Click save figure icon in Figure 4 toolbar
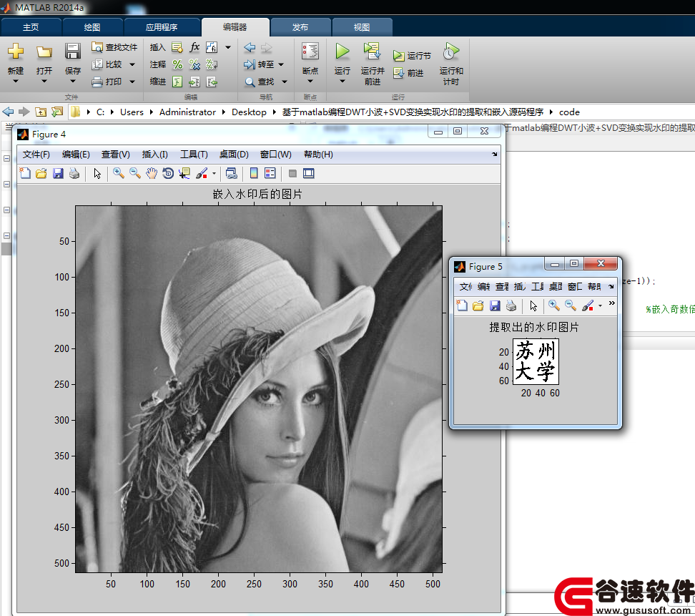695x616 pixels. (x=58, y=173)
